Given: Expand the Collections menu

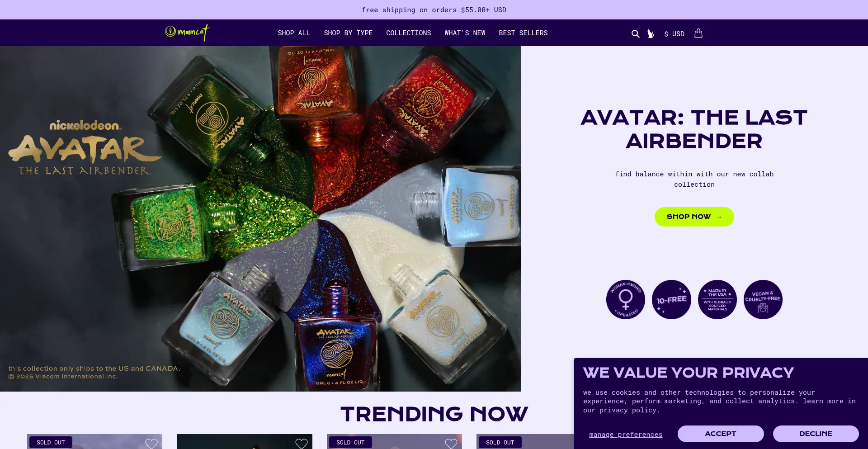Looking at the screenshot, I should [x=408, y=33].
